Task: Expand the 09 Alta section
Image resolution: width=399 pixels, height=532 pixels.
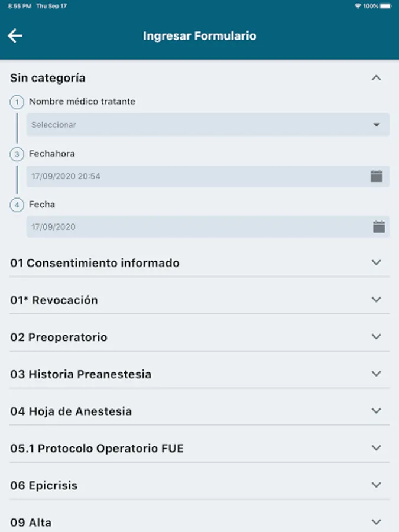Action: [x=376, y=522]
